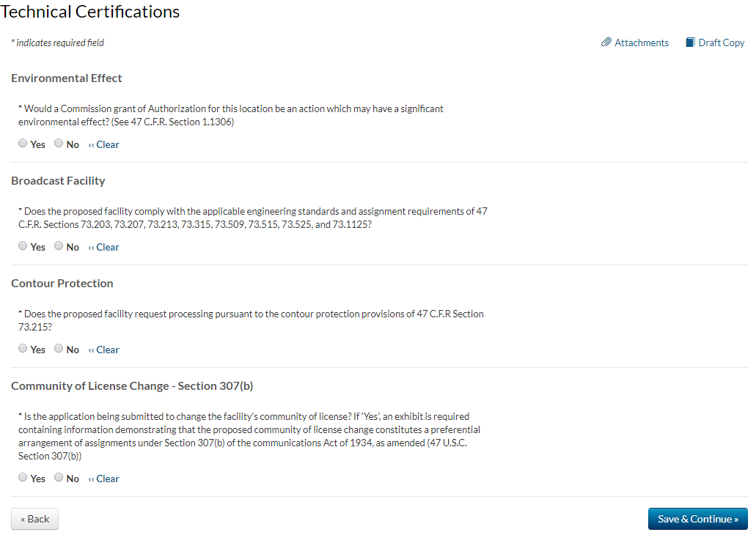Click the Environmental Effect section heading

[67, 78]
